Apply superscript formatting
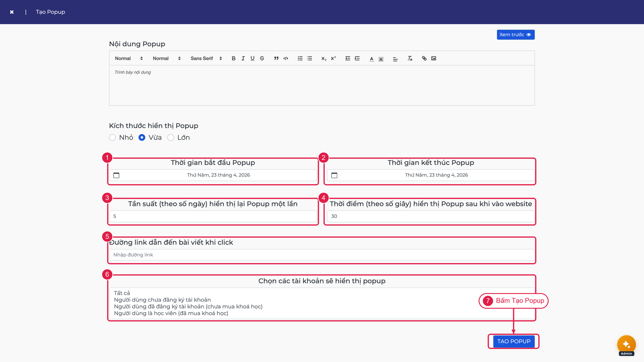 click(333, 58)
